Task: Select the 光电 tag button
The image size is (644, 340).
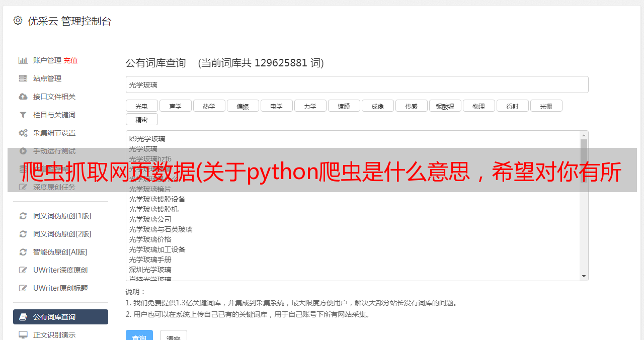Action: pos(142,106)
